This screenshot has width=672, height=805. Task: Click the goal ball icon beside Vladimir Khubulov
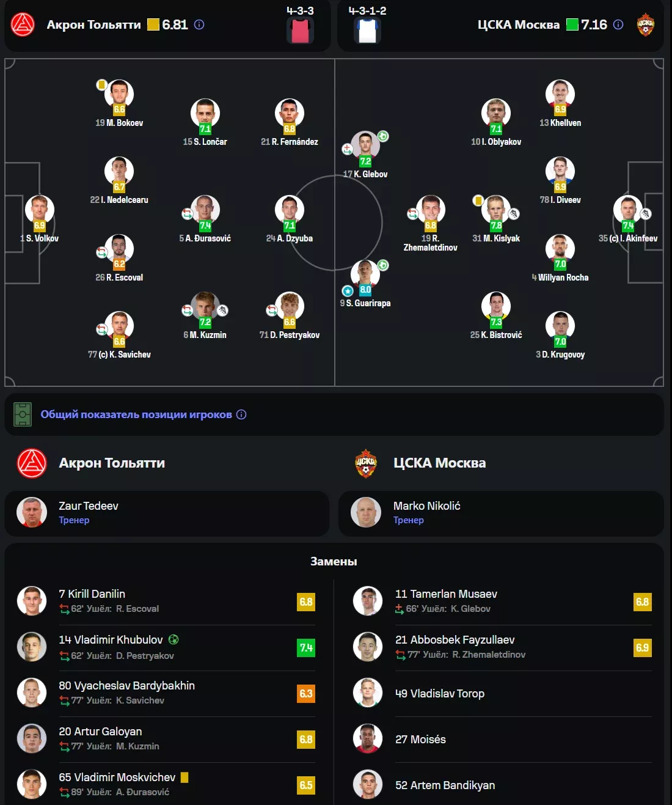(x=173, y=639)
